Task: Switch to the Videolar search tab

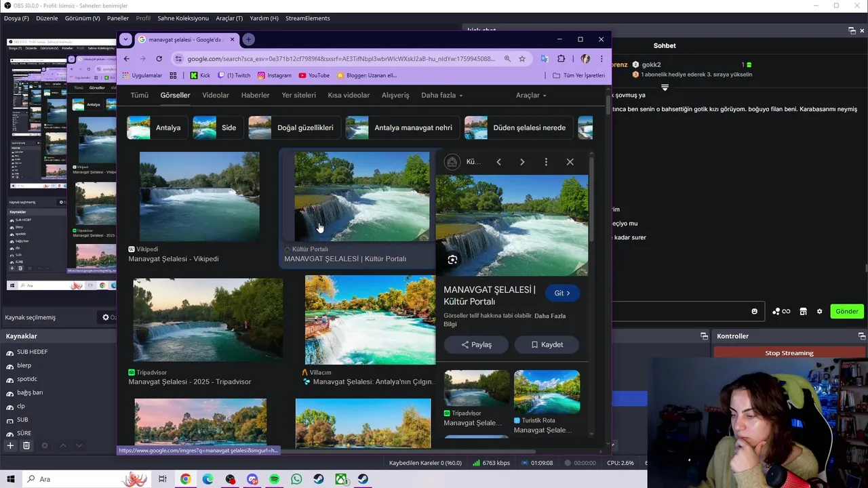Action: tap(216, 96)
